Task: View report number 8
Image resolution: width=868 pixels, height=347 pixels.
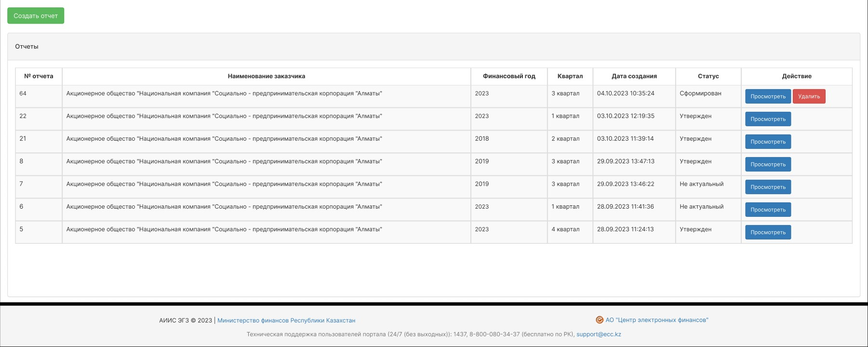Action: tap(768, 164)
